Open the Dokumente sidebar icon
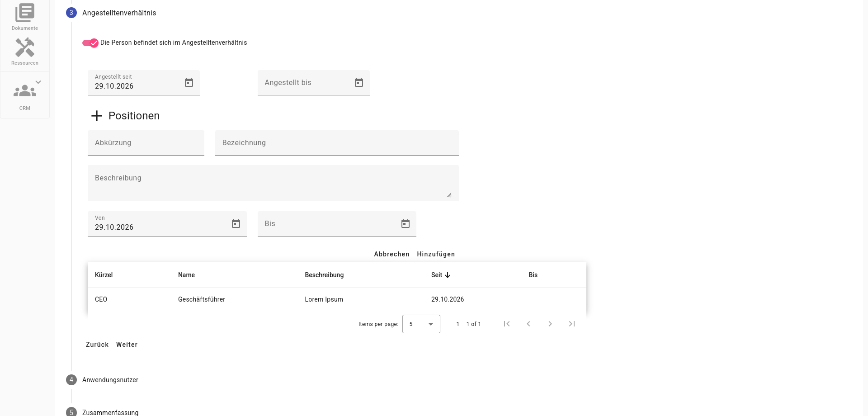868x416 pixels. tap(24, 14)
